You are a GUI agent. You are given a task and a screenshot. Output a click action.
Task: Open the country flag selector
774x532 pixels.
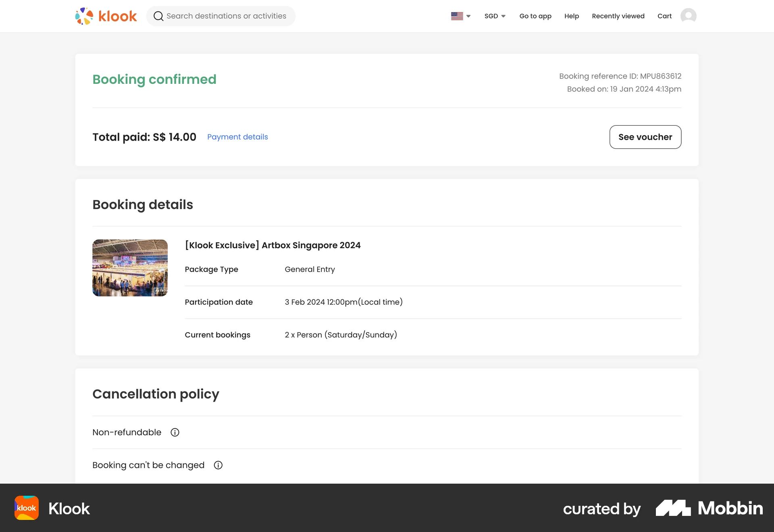457,16
